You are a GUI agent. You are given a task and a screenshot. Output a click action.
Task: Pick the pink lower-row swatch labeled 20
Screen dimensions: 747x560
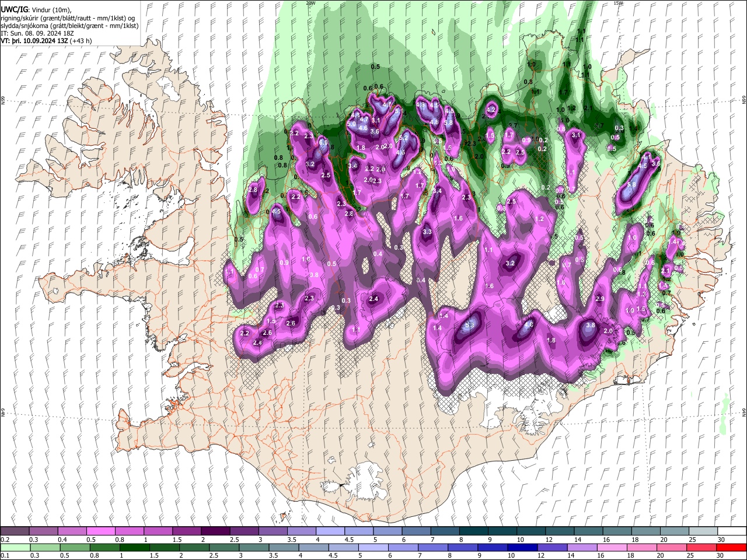[671, 547]
